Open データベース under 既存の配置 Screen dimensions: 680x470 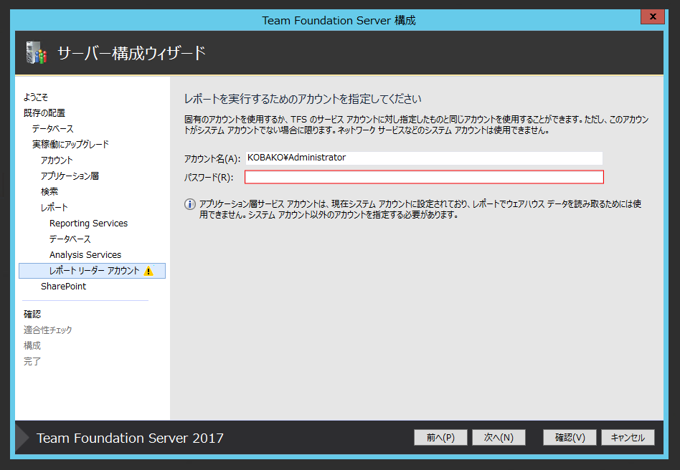coord(52,129)
